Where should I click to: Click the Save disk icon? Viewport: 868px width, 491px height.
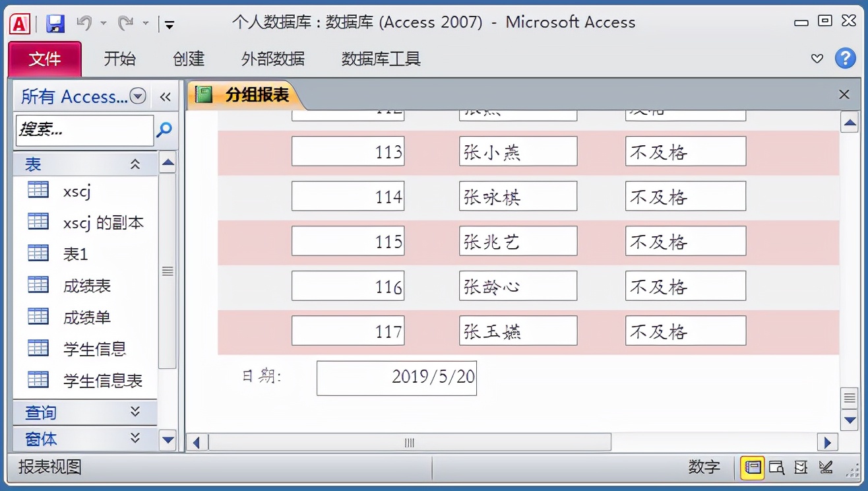55,22
